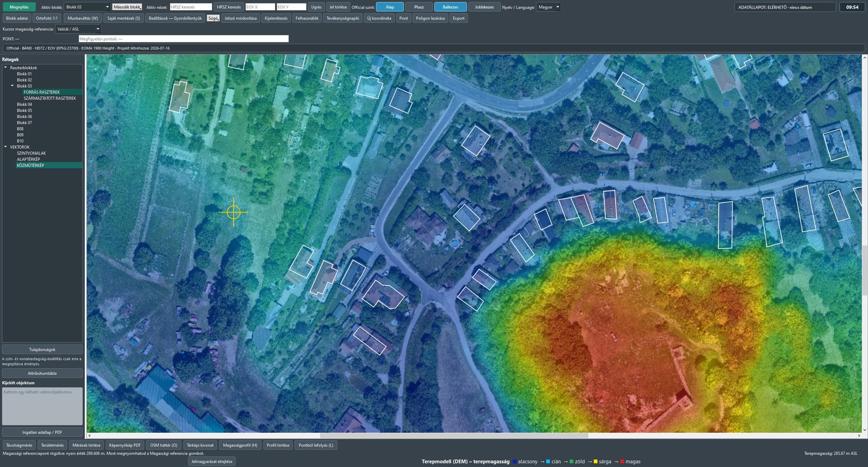Screen dimensions: 868x467
Task: Click the Megnyitás button
Action: (x=19, y=7)
